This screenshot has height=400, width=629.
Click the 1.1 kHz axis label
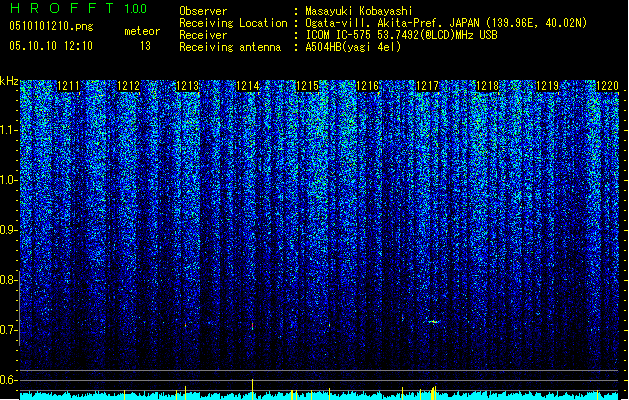click(8, 130)
